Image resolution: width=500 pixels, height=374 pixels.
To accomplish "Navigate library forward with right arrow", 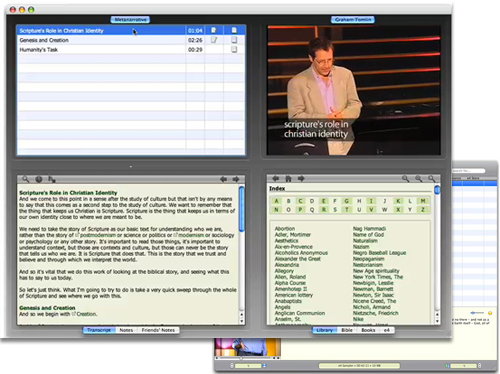I will (x=301, y=179).
